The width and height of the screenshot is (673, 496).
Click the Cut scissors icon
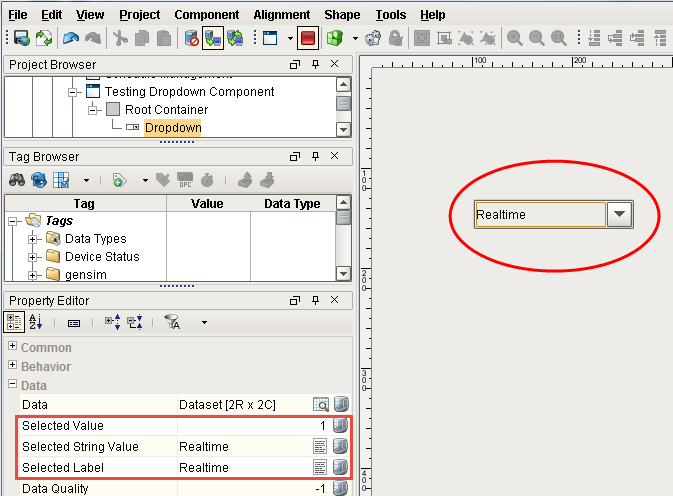click(120, 38)
